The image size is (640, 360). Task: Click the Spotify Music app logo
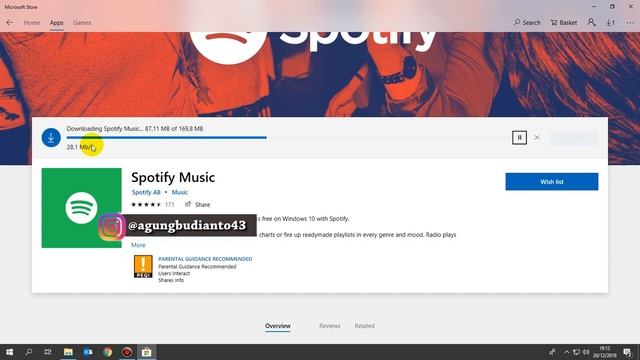click(x=81, y=208)
